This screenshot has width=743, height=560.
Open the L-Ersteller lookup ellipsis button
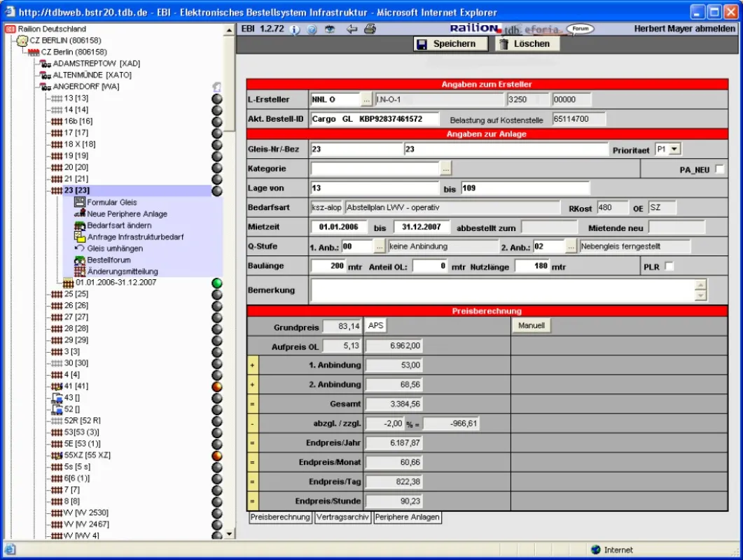click(x=366, y=99)
